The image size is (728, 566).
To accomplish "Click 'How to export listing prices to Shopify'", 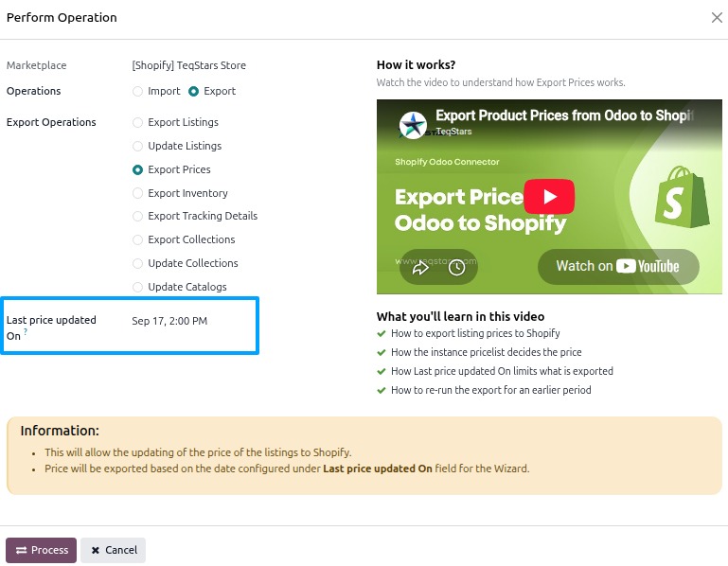I will click(475, 333).
